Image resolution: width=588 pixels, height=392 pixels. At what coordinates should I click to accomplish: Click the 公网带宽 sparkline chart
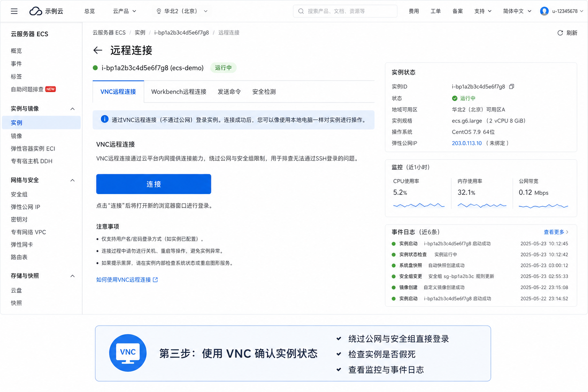click(544, 206)
